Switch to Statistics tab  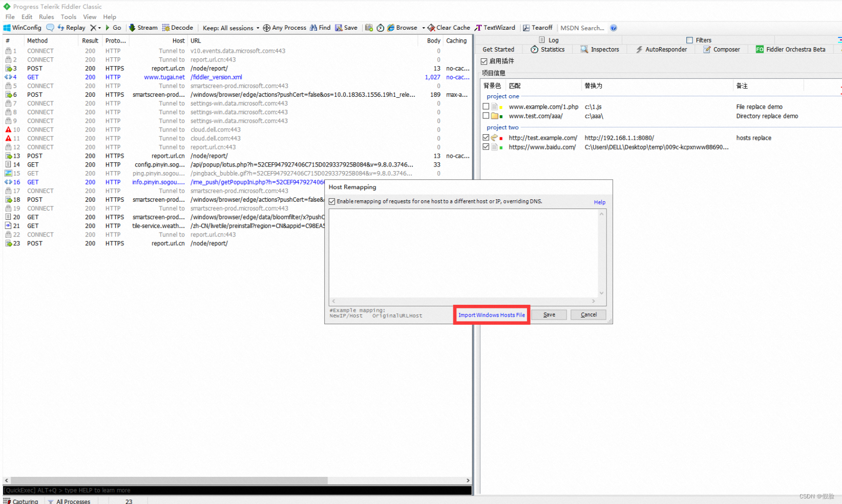(548, 50)
